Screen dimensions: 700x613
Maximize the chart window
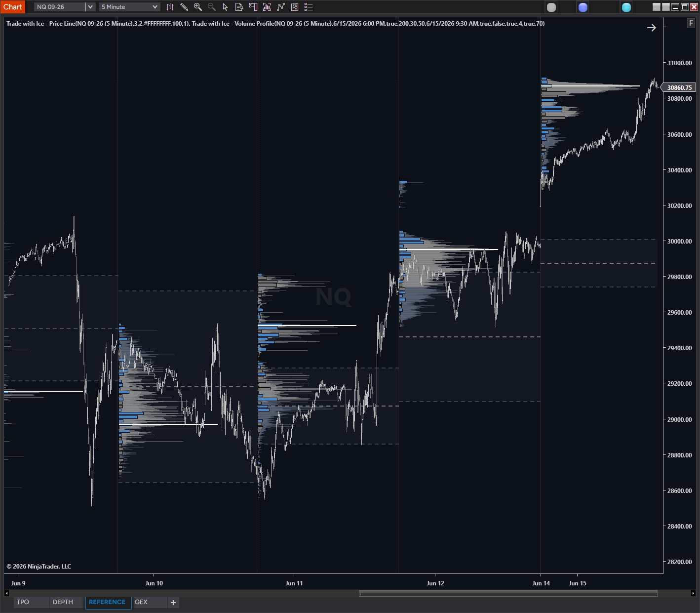685,7
